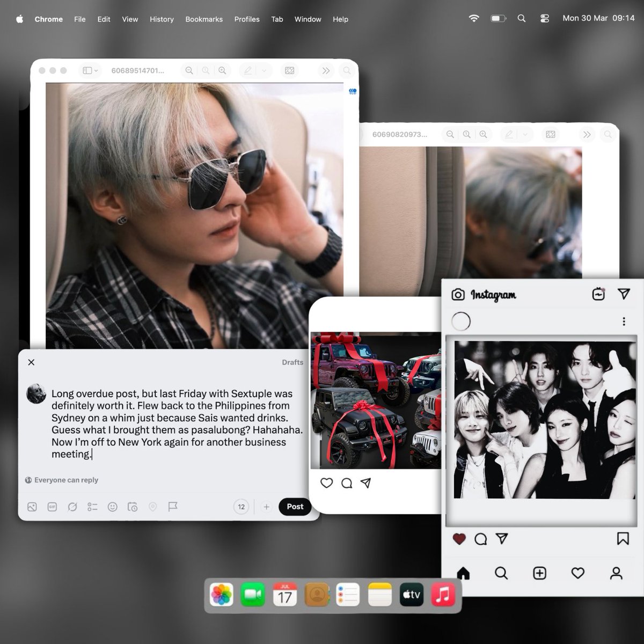Screen dimensions: 644x644
Task: Click zoom out in front Preview window
Action: tap(189, 70)
